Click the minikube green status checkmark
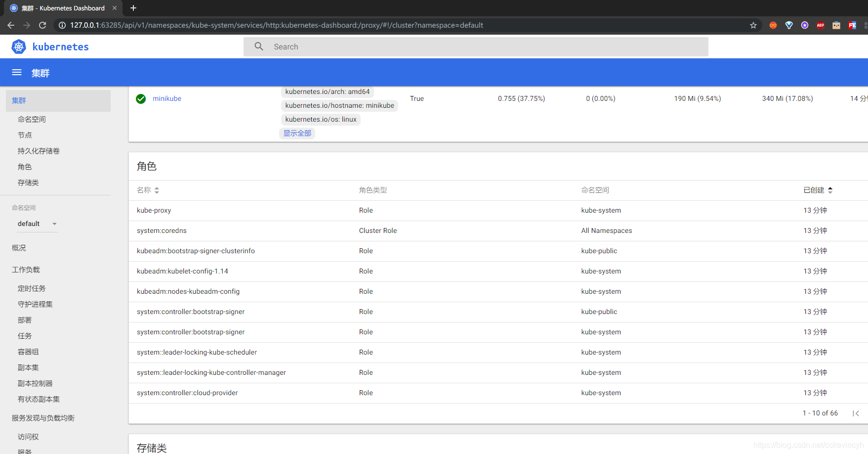 pyautogui.click(x=141, y=99)
